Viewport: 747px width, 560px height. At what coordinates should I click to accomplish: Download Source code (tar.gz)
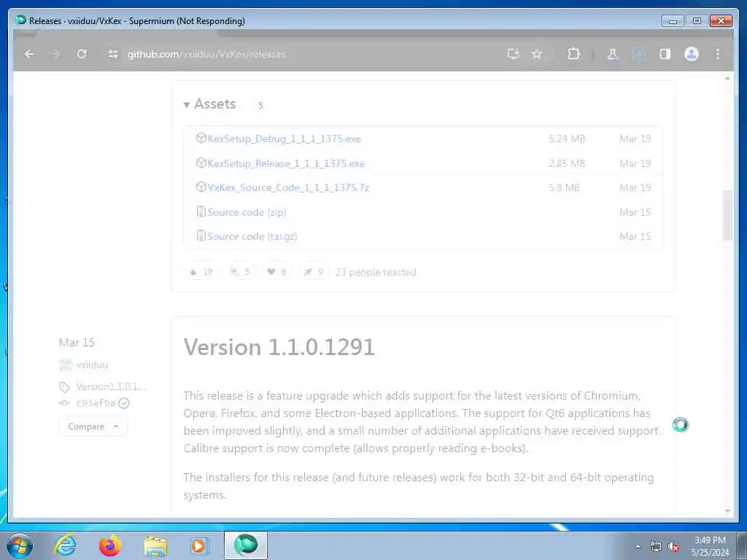pos(252,237)
